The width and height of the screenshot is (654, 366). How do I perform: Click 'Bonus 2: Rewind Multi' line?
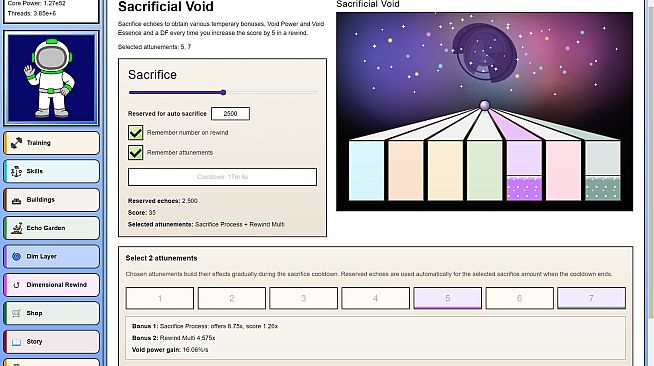click(174, 338)
